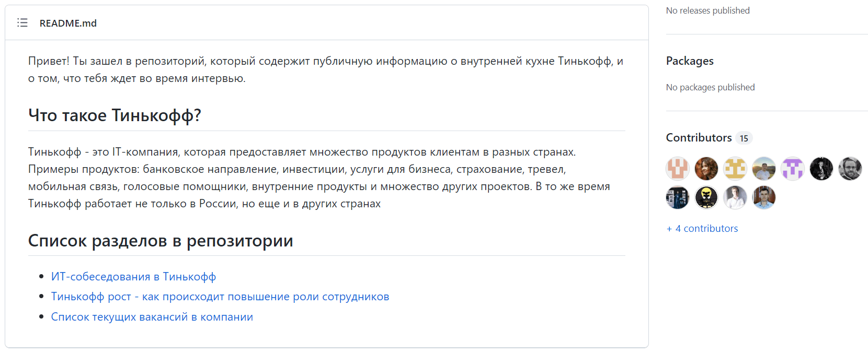Open the avatar of man in white shirt on light background
This screenshot has width=868, height=353.
735,198
